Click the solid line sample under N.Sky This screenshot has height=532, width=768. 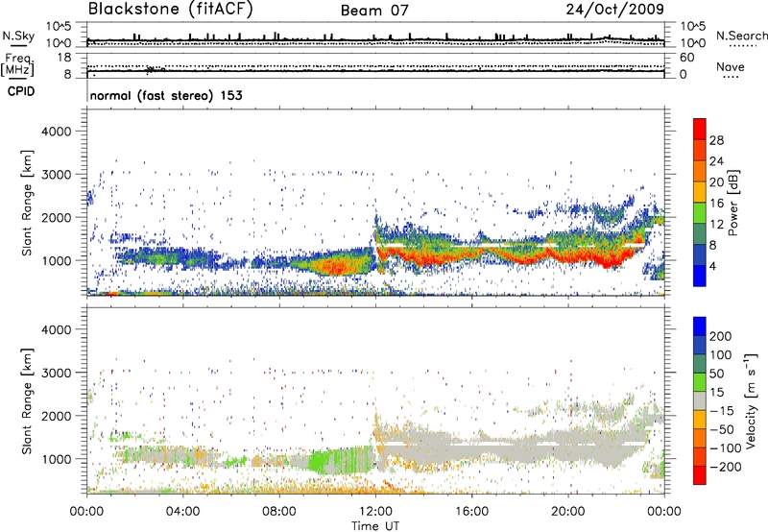[x=17, y=45]
